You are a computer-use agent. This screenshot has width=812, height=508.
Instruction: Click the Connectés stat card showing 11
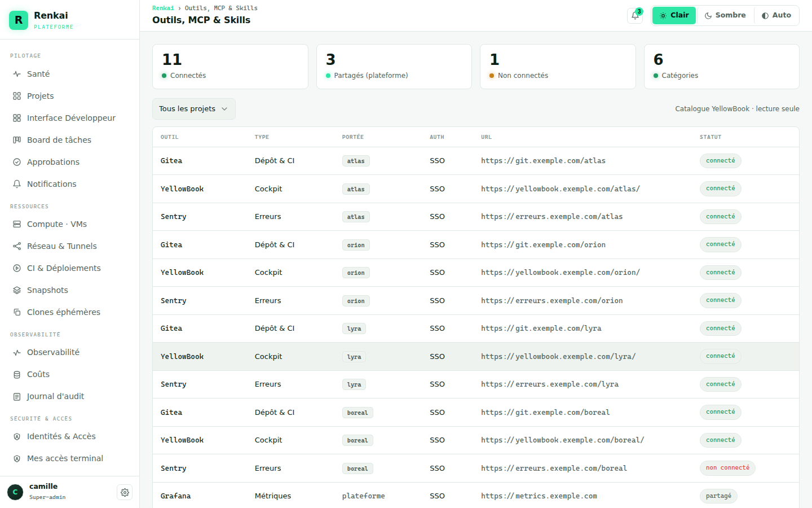(x=230, y=67)
